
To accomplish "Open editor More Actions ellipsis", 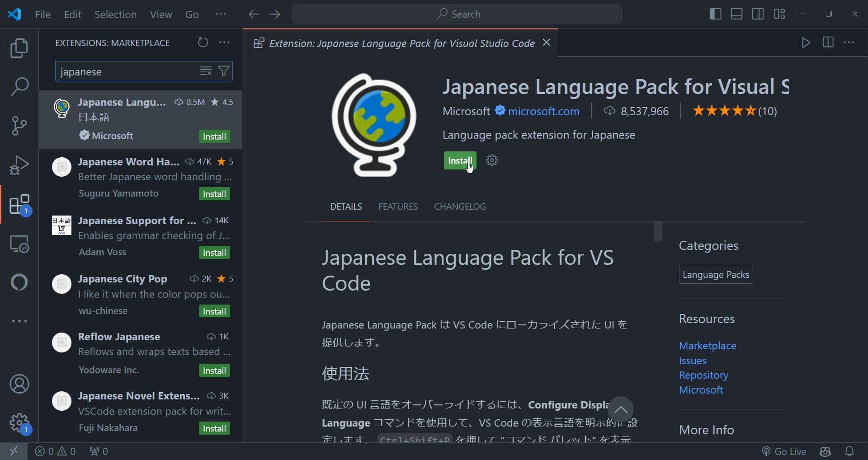I will tap(849, 42).
